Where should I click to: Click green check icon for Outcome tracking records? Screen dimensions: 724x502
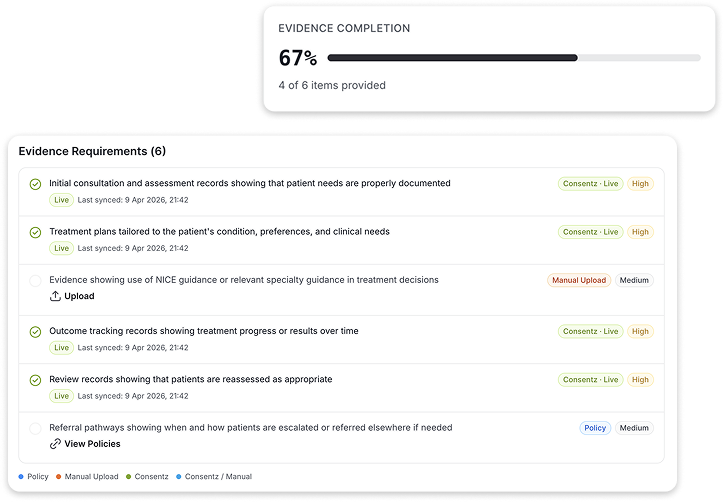[x=35, y=332]
